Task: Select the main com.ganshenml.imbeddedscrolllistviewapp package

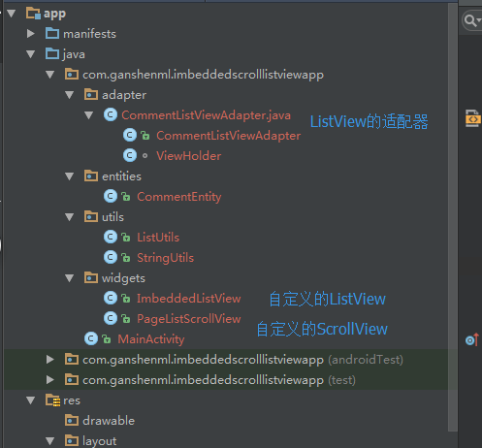Action: 203,75
